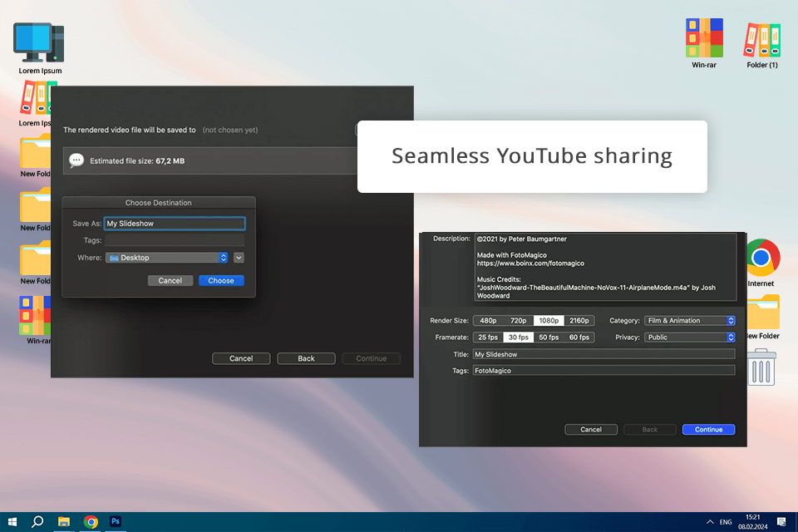Image resolution: width=798 pixels, height=532 pixels.
Task: Expand the save dialog with chevron button
Action: (239, 258)
